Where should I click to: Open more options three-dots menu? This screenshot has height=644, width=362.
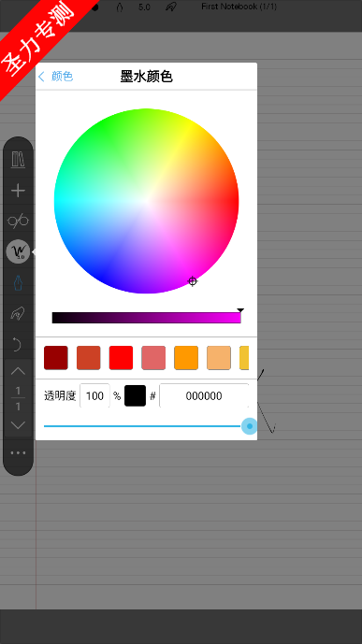tap(18, 452)
